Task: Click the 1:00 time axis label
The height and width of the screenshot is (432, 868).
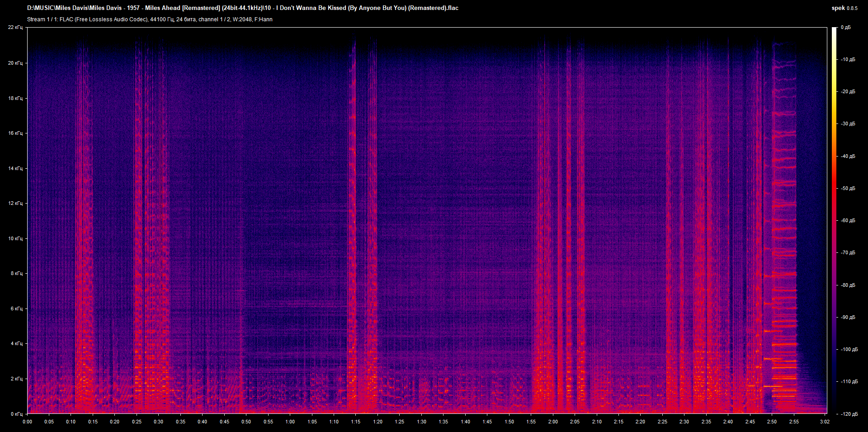Action: pyautogui.click(x=290, y=422)
